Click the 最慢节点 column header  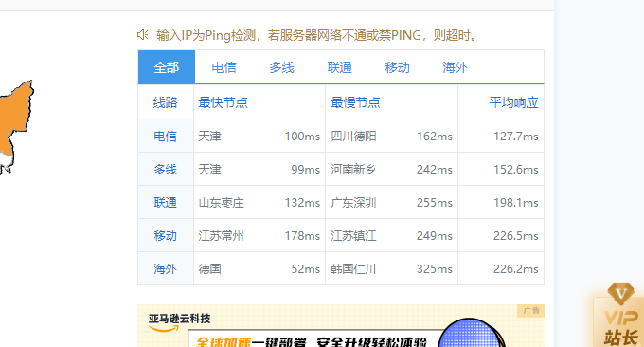[x=355, y=102]
